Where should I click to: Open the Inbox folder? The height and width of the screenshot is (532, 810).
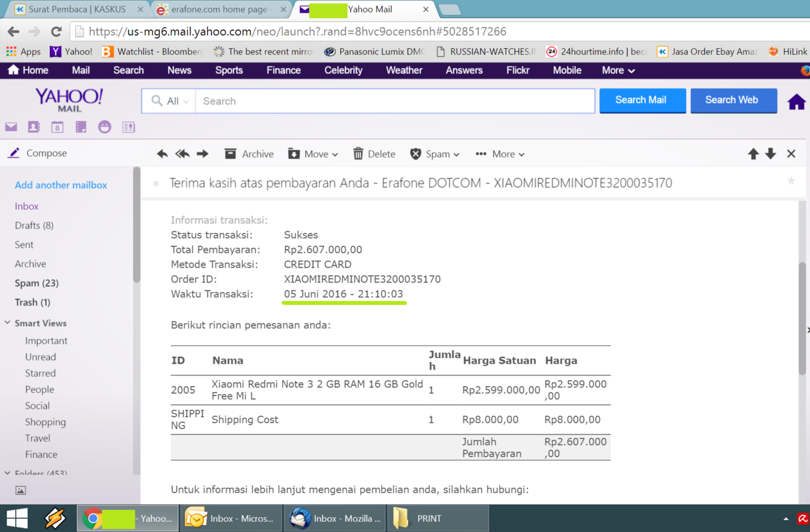(x=27, y=206)
